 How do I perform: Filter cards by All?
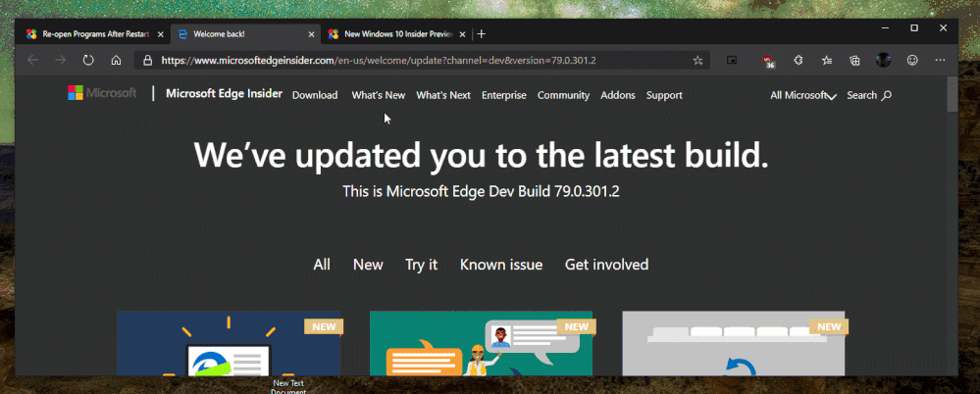pyautogui.click(x=321, y=265)
